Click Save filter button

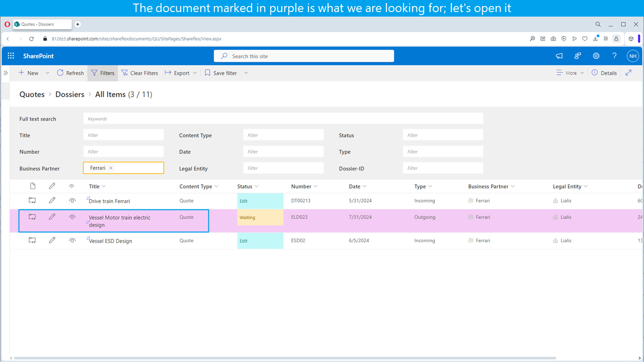pos(220,73)
